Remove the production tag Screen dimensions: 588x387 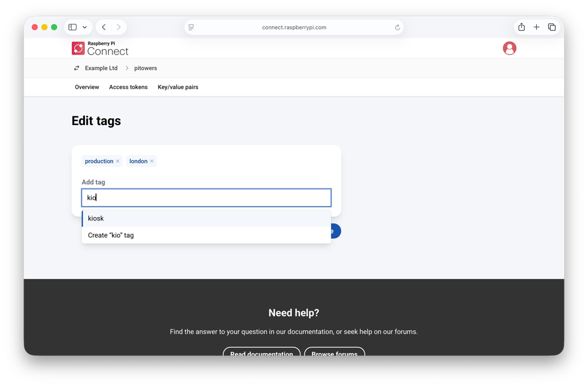point(118,161)
